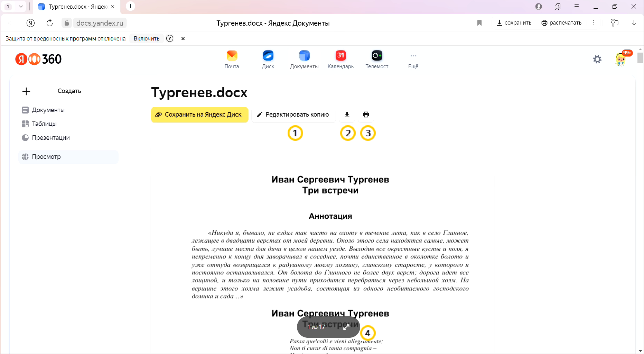644x354 pixels.
Task: Launch Телемост video meeting icon
Action: point(377,59)
